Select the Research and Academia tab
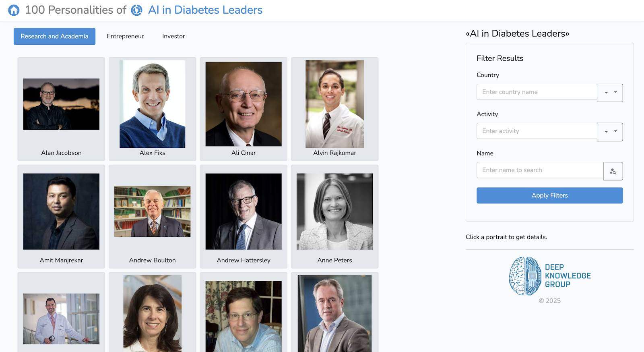Viewport: 644px width, 352px height. (x=54, y=36)
